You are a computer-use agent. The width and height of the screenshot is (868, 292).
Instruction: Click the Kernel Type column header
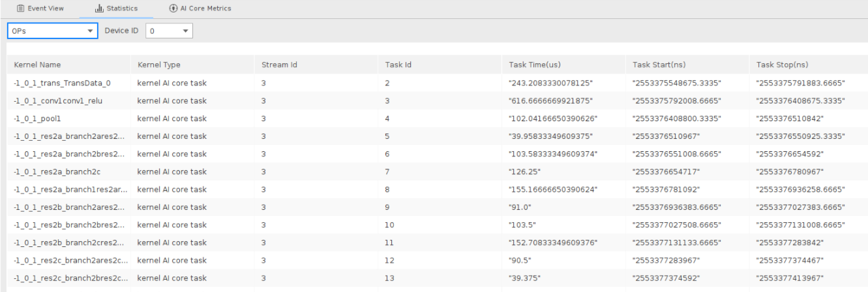pyautogui.click(x=158, y=65)
